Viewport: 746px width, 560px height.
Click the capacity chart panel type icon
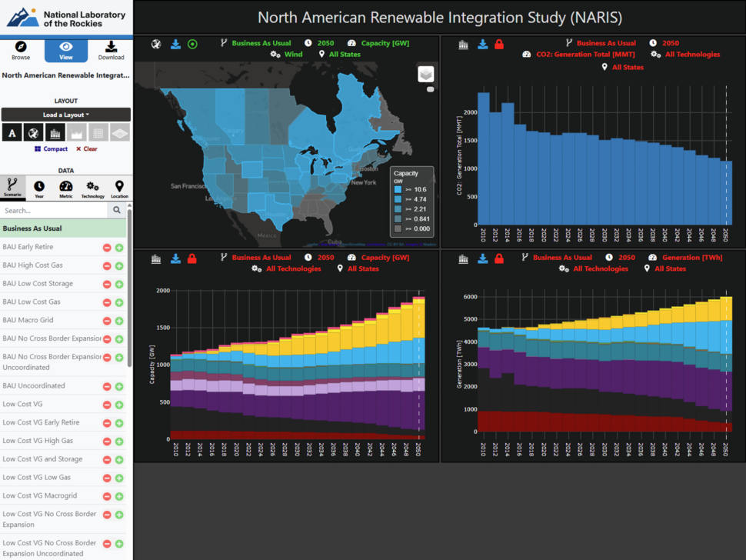[x=156, y=258]
